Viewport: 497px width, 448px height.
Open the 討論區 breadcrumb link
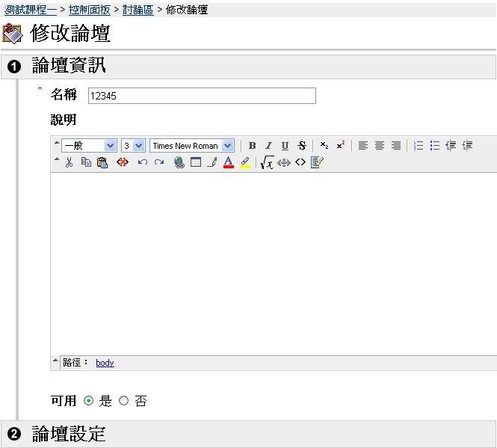pos(138,10)
